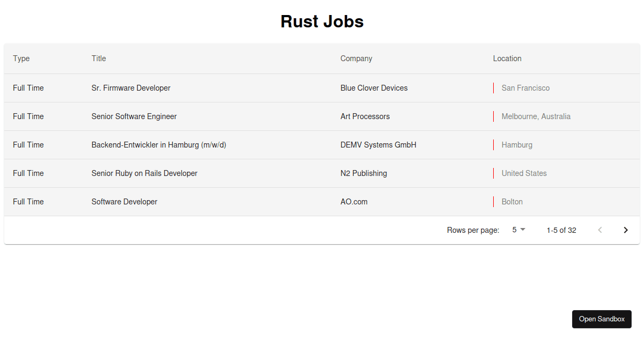Screen dimensions: 644x338
Task: Open the rows per page selector
Action: pyautogui.click(x=517, y=230)
